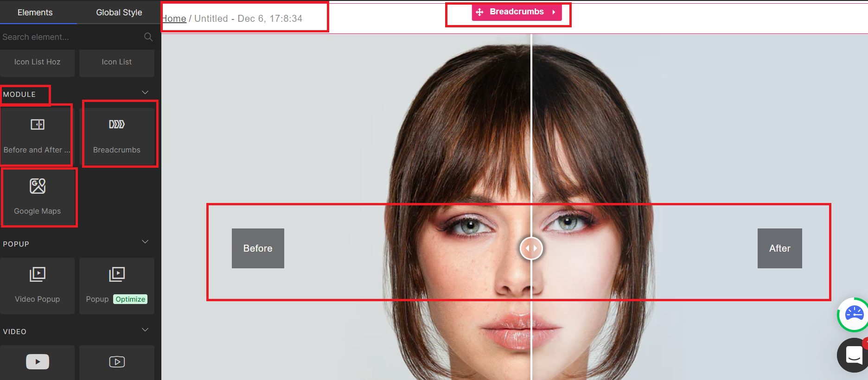Click the before/after slider handle

[531, 248]
